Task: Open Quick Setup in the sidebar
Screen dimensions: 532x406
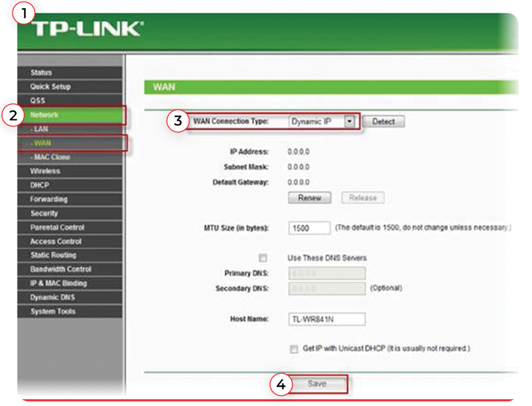Action: tap(70, 86)
